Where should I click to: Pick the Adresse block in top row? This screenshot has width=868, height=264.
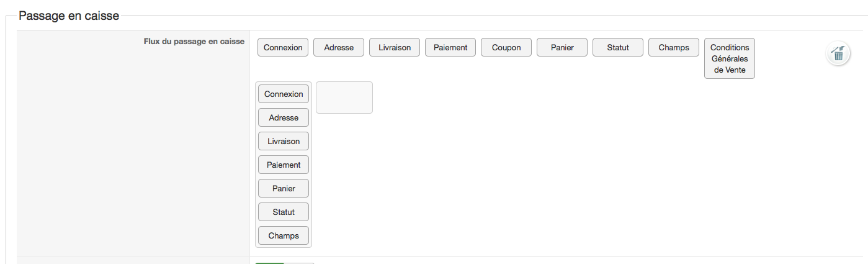[x=339, y=47]
